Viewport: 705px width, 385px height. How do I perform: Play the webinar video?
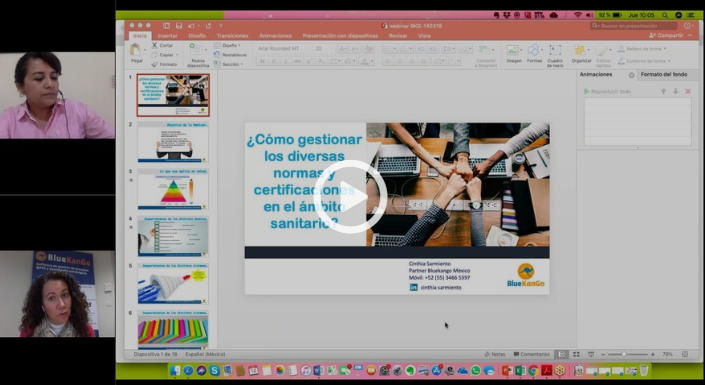pyautogui.click(x=350, y=197)
